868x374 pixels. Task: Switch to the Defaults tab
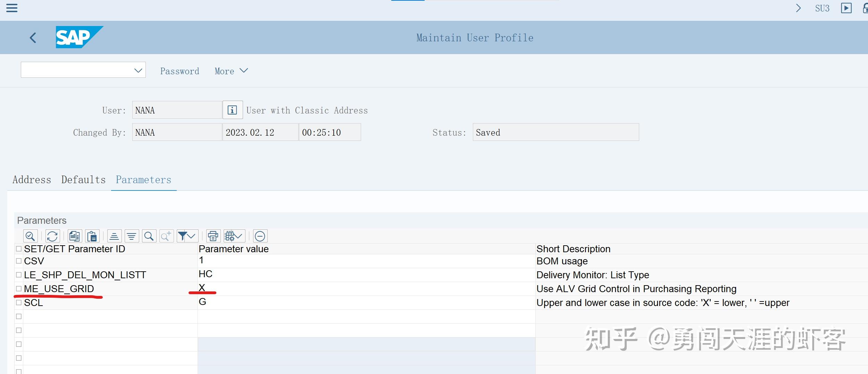pyautogui.click(x=83, y=180)
